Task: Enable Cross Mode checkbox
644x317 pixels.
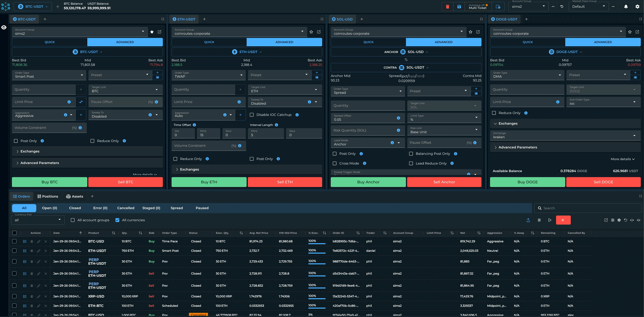Action: 334,163
